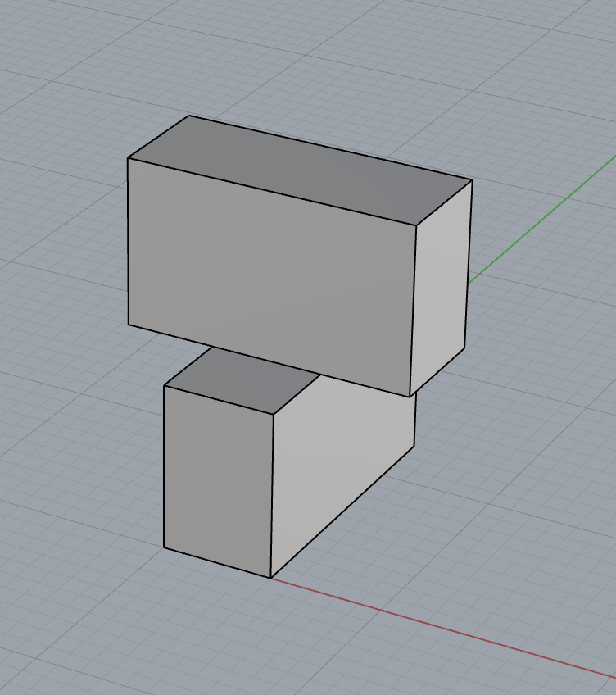Click the top face of the upper box

click(x=300, y=170)
